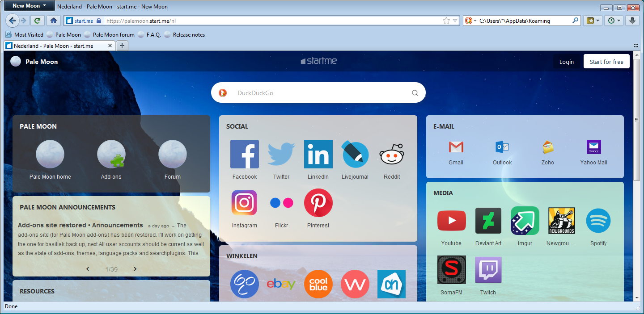This screenshot has height=314, width=644.
Task: Open the Twitter bird tile
Action: (281, 154)
